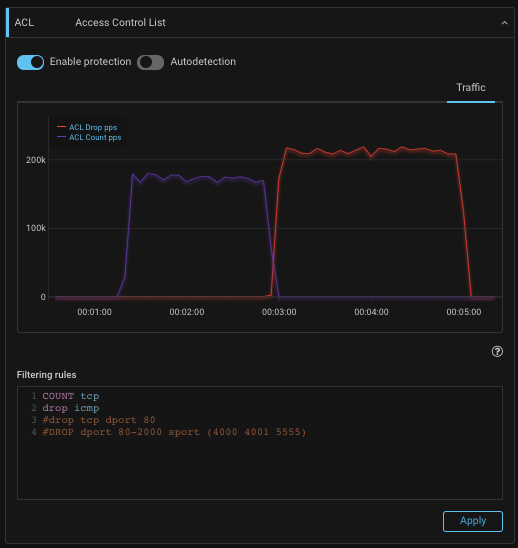Toggle the Enable protection switch
The width and height of the screenshot is (518, 548).
coord(30,62)
